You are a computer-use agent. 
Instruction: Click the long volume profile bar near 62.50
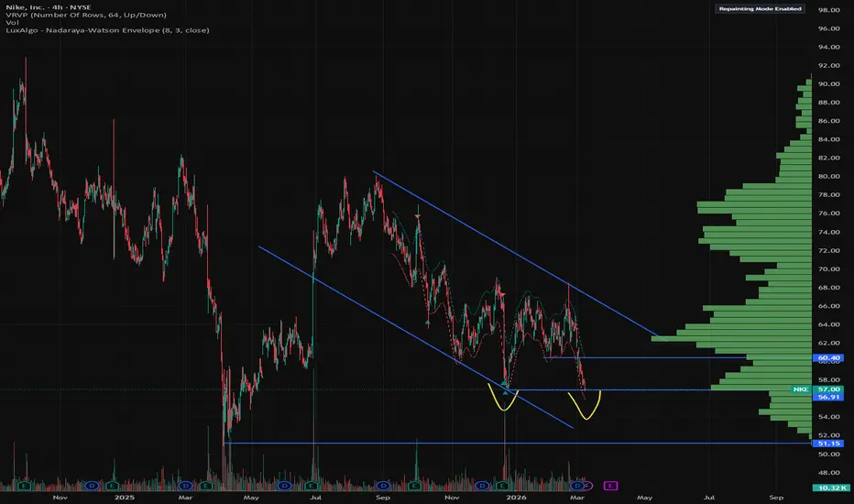pos(731,339)
